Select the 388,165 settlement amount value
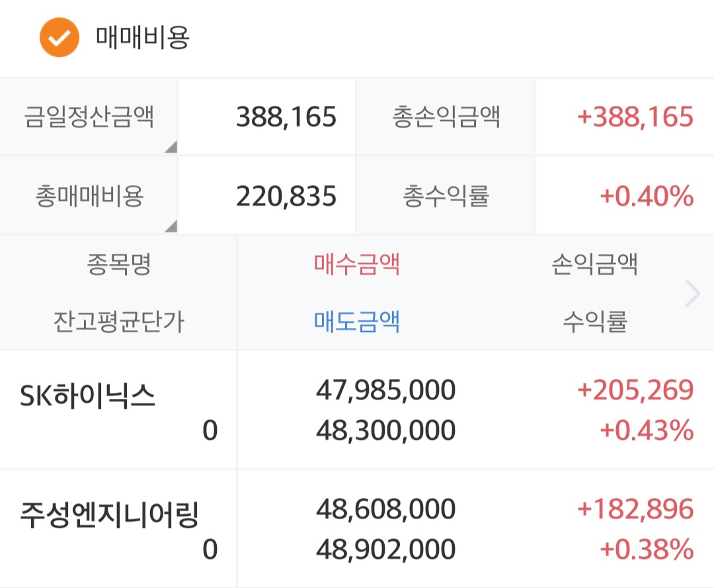 click(x=286, y=116)
